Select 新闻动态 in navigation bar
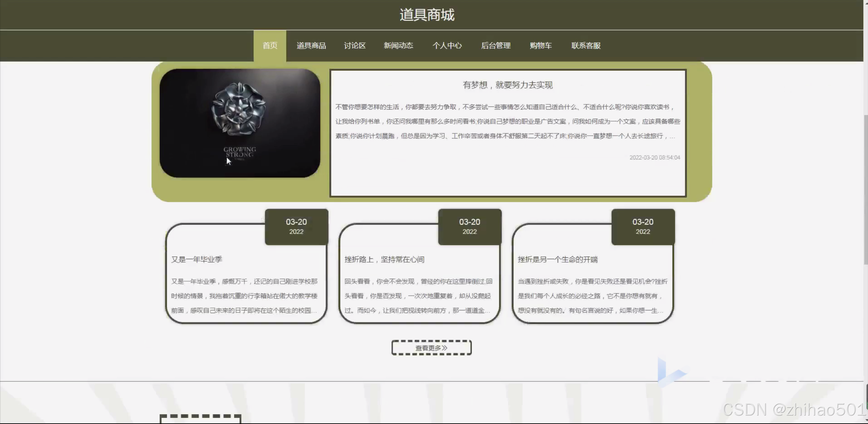Screen dimensions: 868x424 coord(398,45)
